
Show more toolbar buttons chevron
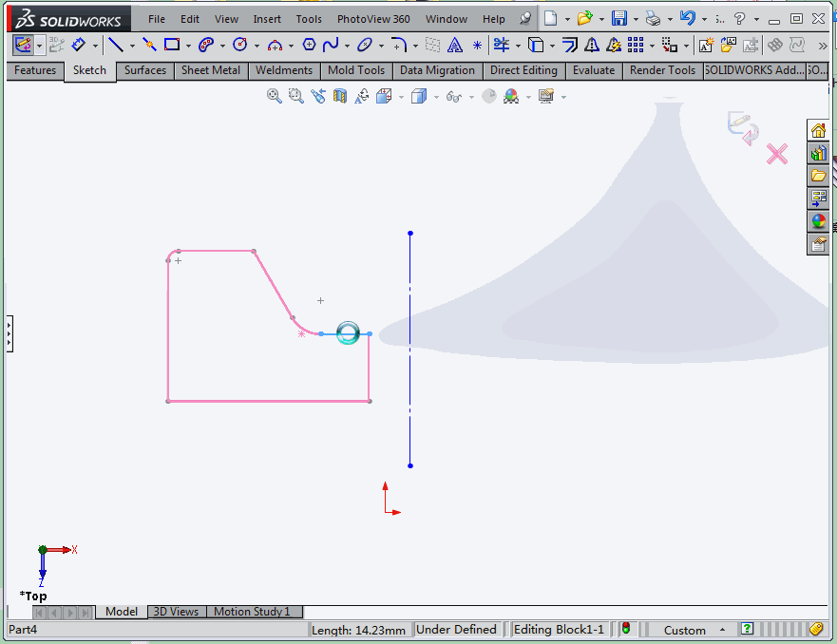823,47
